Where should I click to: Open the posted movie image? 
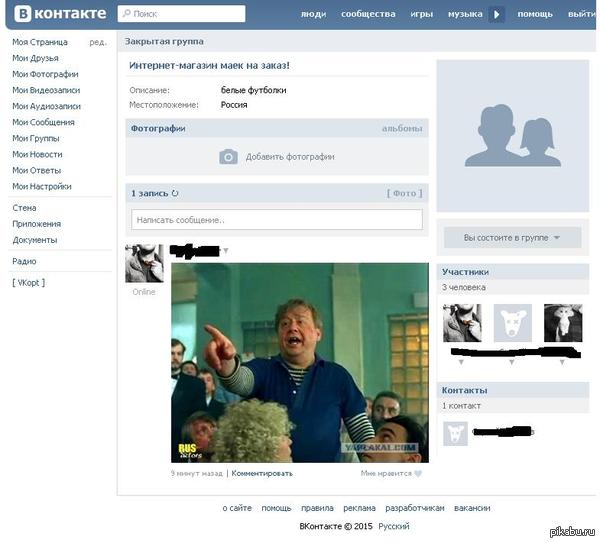300,363
